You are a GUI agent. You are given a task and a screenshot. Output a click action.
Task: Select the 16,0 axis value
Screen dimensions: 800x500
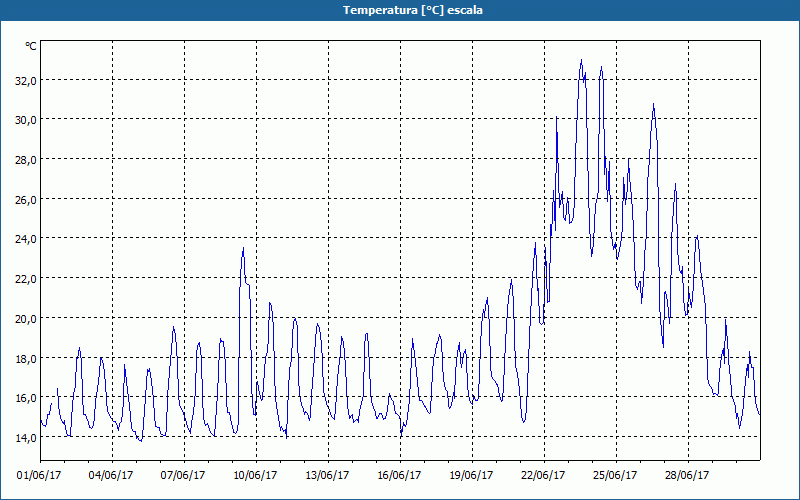click(x=25, y=397)
